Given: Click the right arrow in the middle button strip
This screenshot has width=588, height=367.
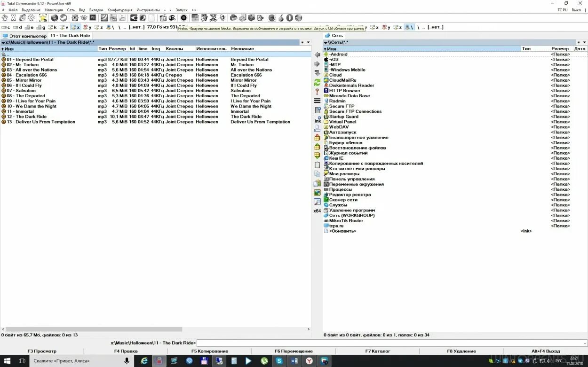Looking at the screenshot, I should 317,64.
